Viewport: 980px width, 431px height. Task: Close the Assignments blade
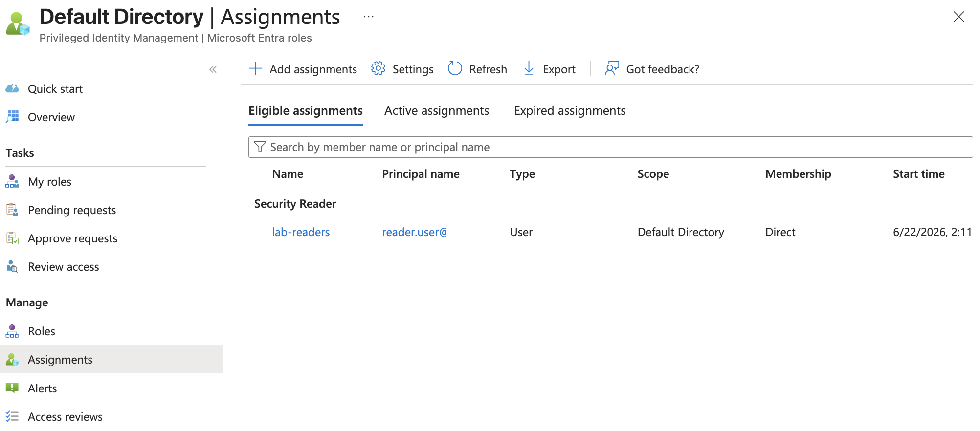958,17
